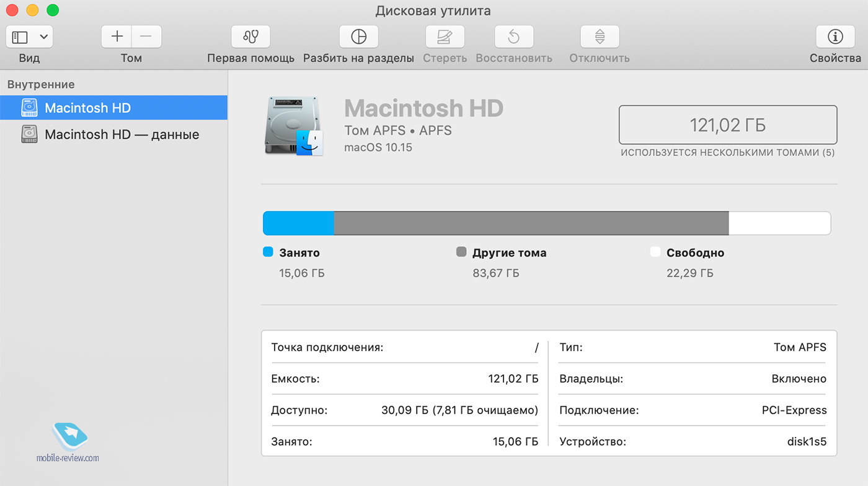Viewport: 868px width, 486px height.
Task: Click gray other volumes segment of bar
Action: pyautogui.click(x=531, y=223)
